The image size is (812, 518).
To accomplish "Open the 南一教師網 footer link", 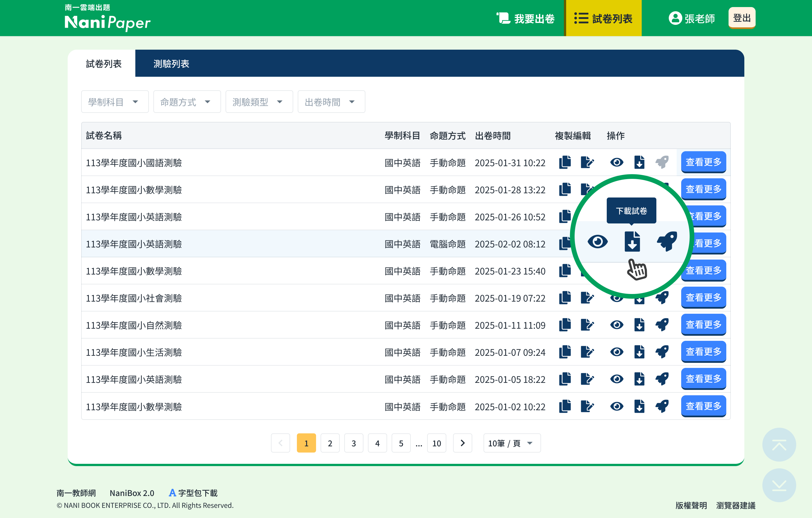I will click(x=76, y=493).
